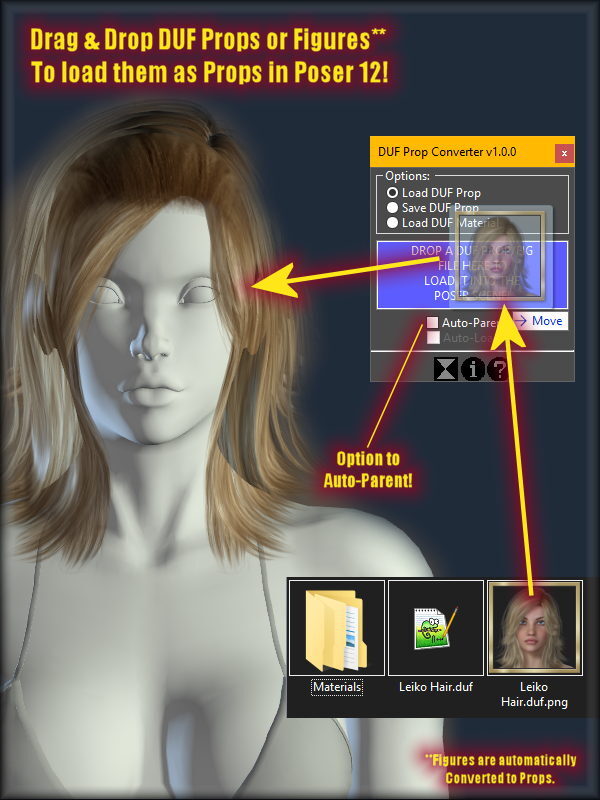This screenshot has width=600, height=800.
Task: Select the Leiko Hair.duf.png thumbnail
Action: (x=534, y=628)
